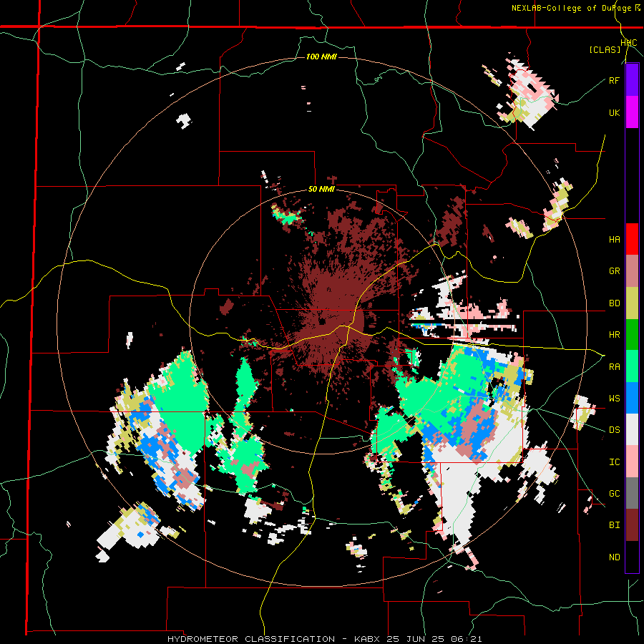Click the UK magenta legend color swatch

pyautogui.click(x=632, y=112)
